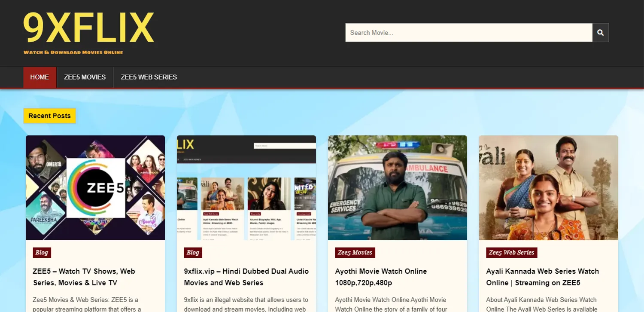Open post 'Ayali Kannada Web Series Watch Online'

point(543,277)
